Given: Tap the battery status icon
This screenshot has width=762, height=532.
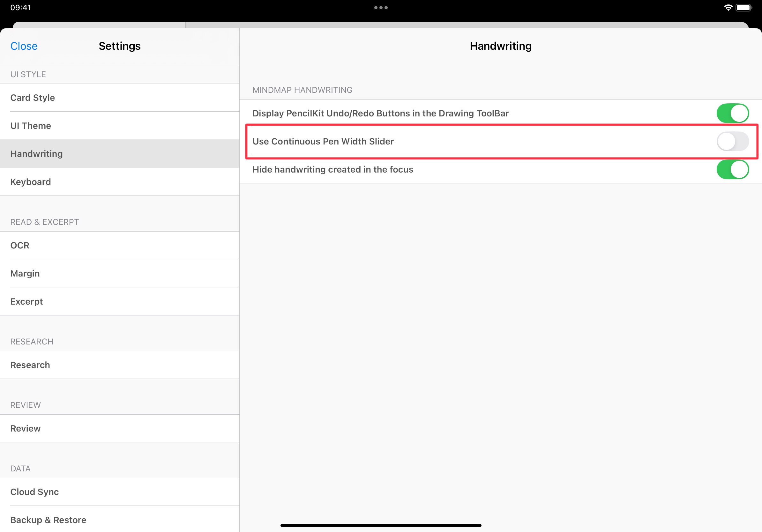Looking at the screenshot, I should click(x=743, y=8).
